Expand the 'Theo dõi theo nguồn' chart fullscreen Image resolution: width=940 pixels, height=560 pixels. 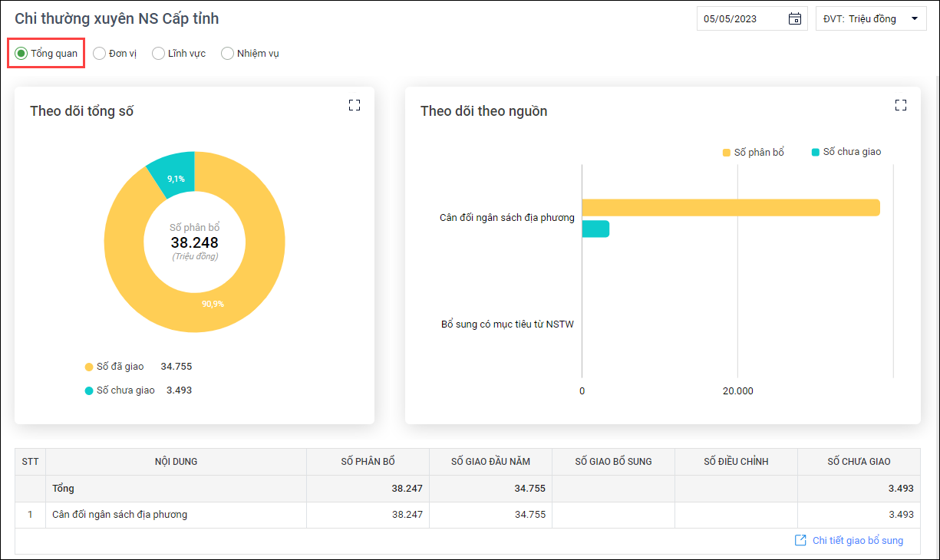coord(900,105)
